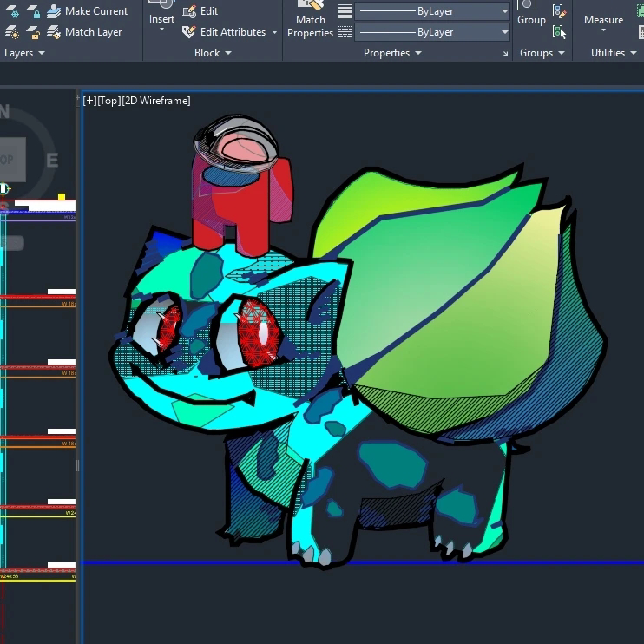Toggle the Group Selection icon
Image resolution: width=644 pixels, height=644 pixels.
click(559, 32)
